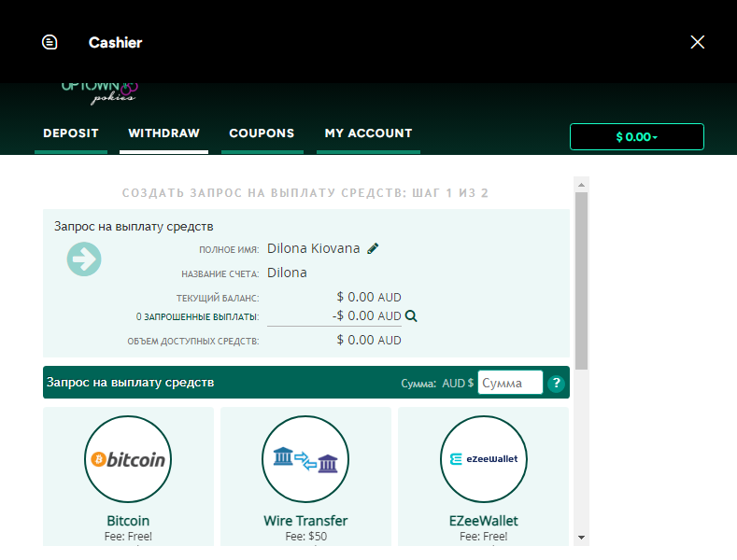Close the Cashier window
737x560 pixels.
coord(697,42)
